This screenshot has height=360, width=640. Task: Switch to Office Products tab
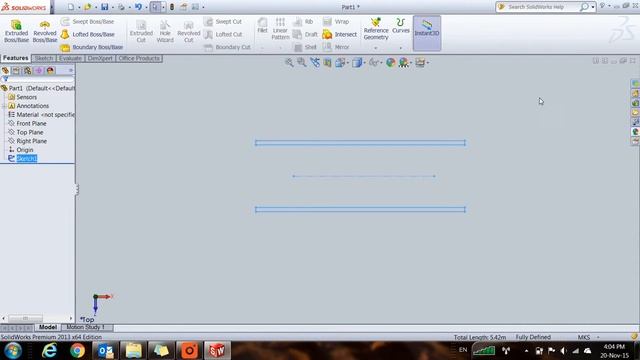(139, 58)
